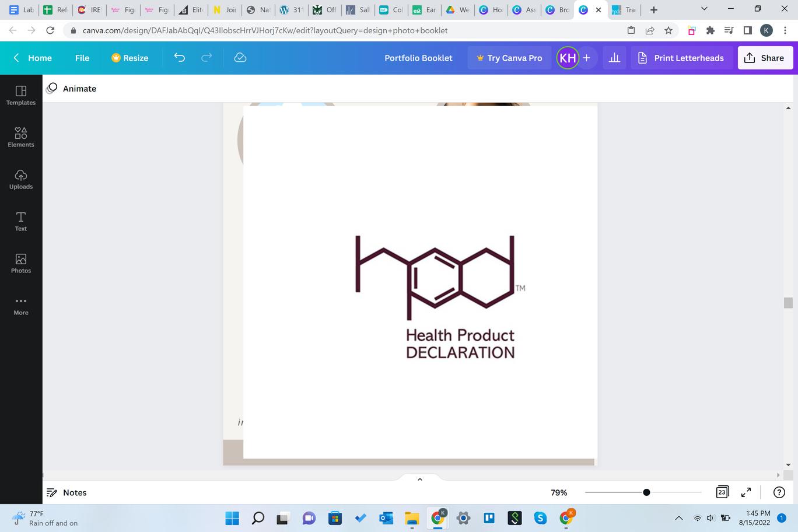Reload the Canva page
Image resolution: width=798 pixels, height=532 pixels.
click(50, 30)
